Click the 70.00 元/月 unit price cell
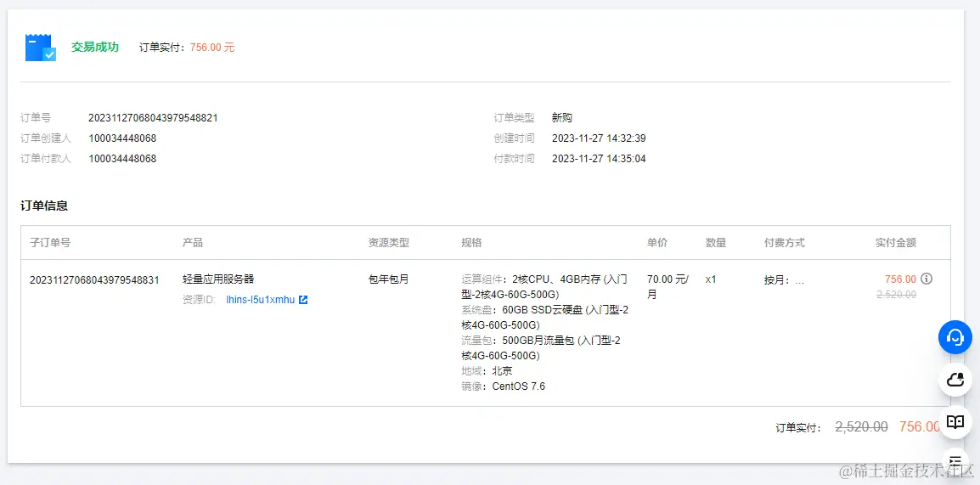 [668, 286]
